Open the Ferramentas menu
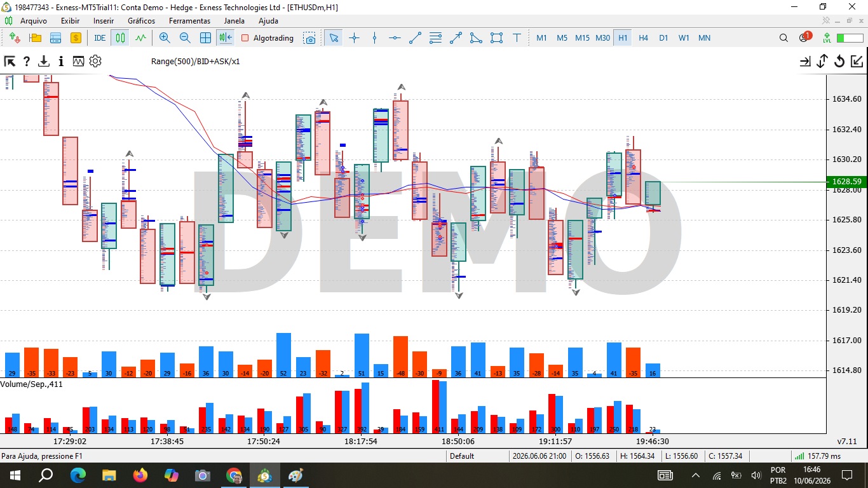The width and height of the screenshot is (868, 488). [x=189, y=21]
